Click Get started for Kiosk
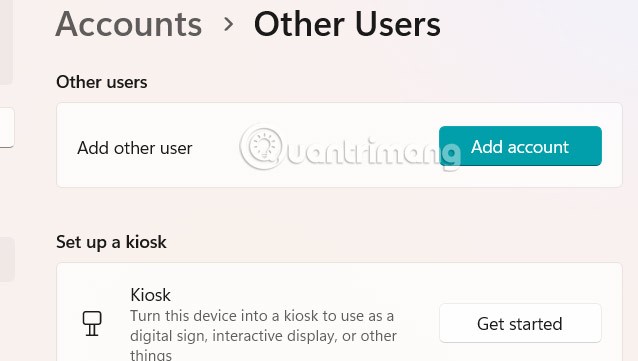638x361 pixels. coord(520,323)
